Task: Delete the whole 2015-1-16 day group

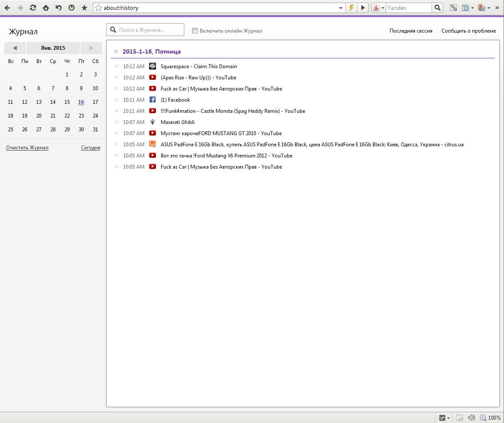Action: point(117,51)
